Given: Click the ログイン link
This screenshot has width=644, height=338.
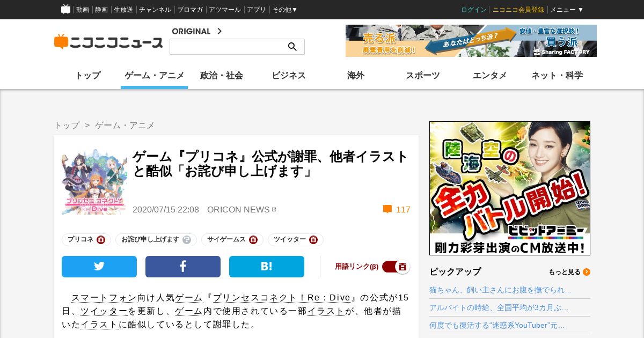Looking at the screenshot, I should (474, 10).
